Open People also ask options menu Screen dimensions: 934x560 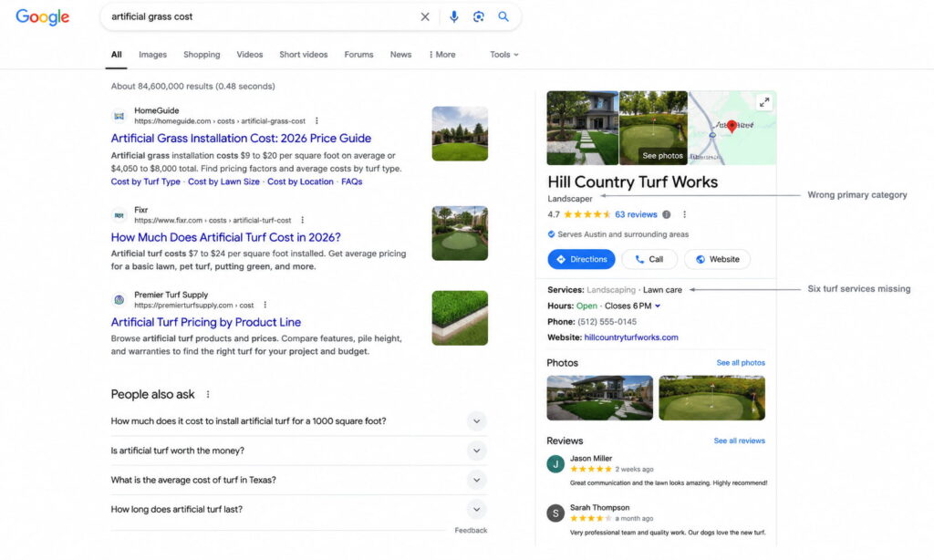click(x=208, y=394)
